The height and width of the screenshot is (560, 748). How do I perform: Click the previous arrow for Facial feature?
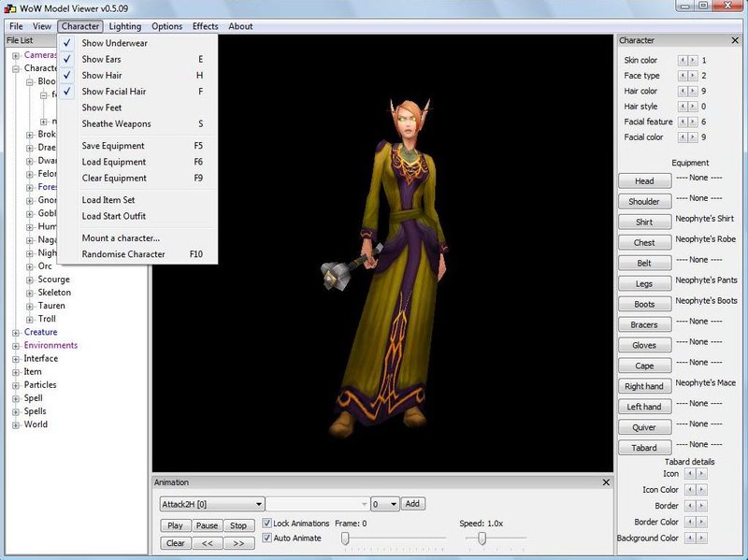coord(683,122)
